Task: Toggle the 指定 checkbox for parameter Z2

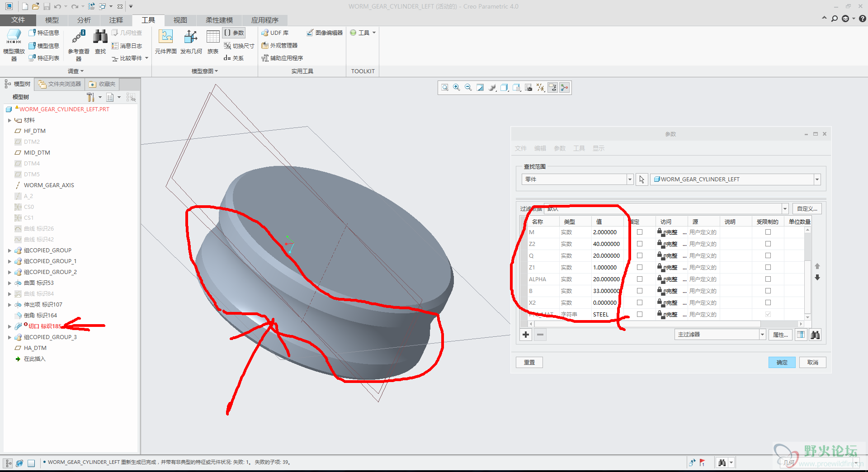Action: click(639, 244)
